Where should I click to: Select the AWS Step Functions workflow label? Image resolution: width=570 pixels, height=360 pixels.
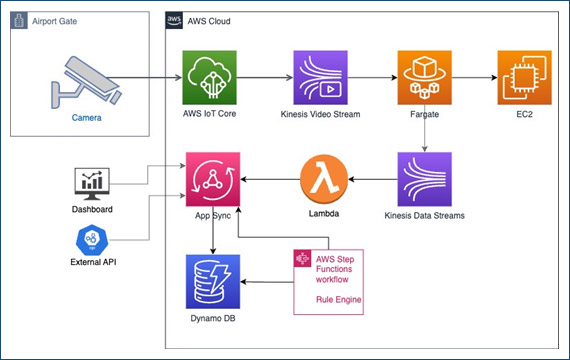click(x=335, y=269)
